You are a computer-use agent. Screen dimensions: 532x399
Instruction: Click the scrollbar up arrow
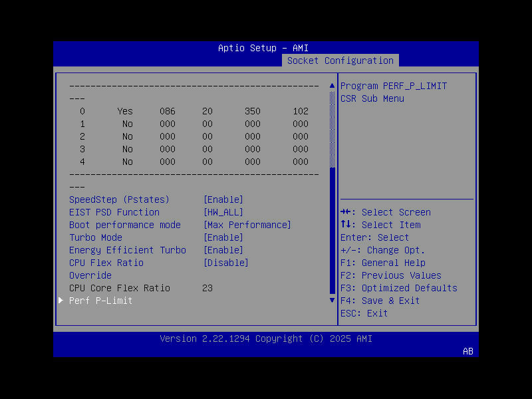[331, 85]
